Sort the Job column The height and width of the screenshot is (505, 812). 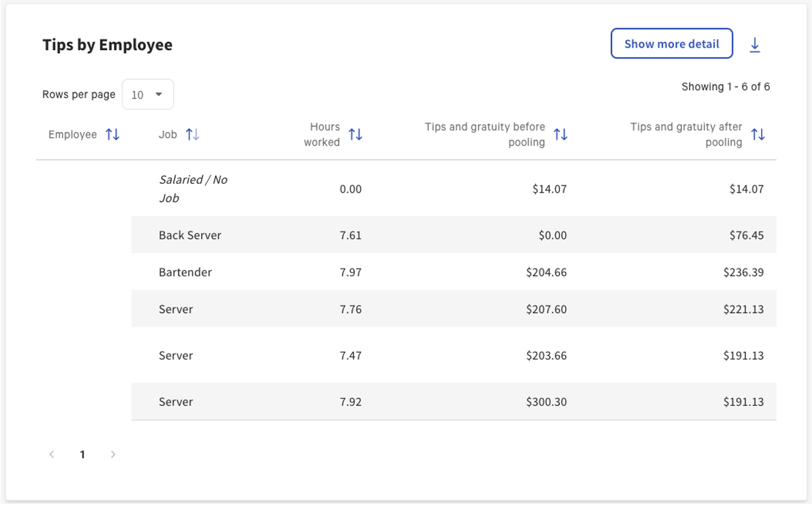(x=191, y=134)
